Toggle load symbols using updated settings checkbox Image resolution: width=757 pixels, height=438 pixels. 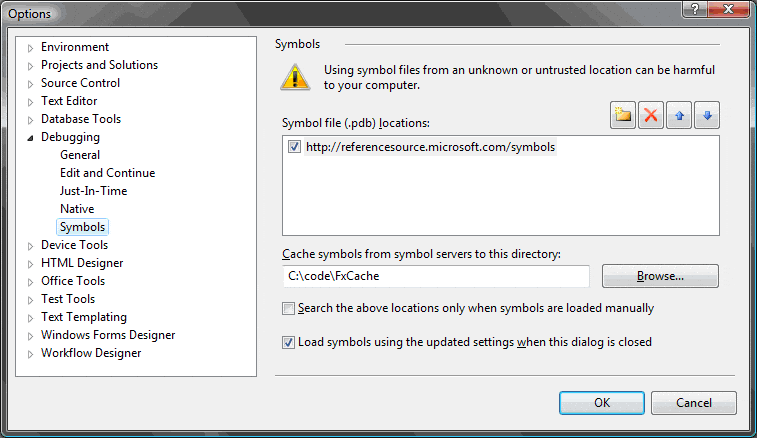click(289, 342)
